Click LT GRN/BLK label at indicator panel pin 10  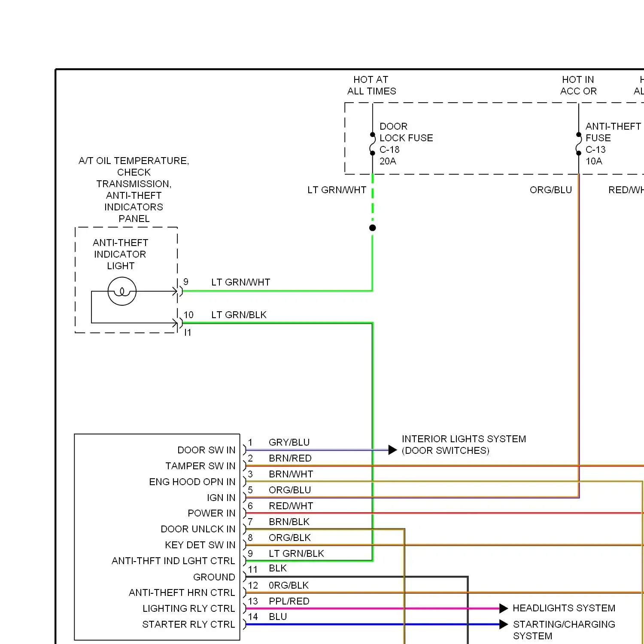[x=239, y=315]
